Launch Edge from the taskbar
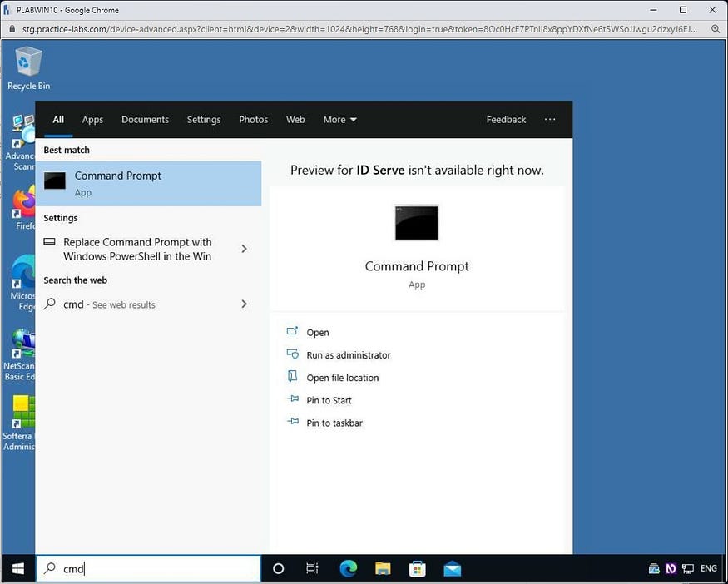728x584 pixels. (349, 568)
